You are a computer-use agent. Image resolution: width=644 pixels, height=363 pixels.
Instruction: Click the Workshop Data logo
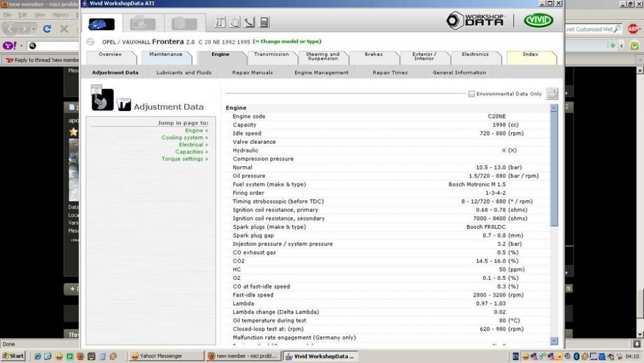(x=477, y=21)
